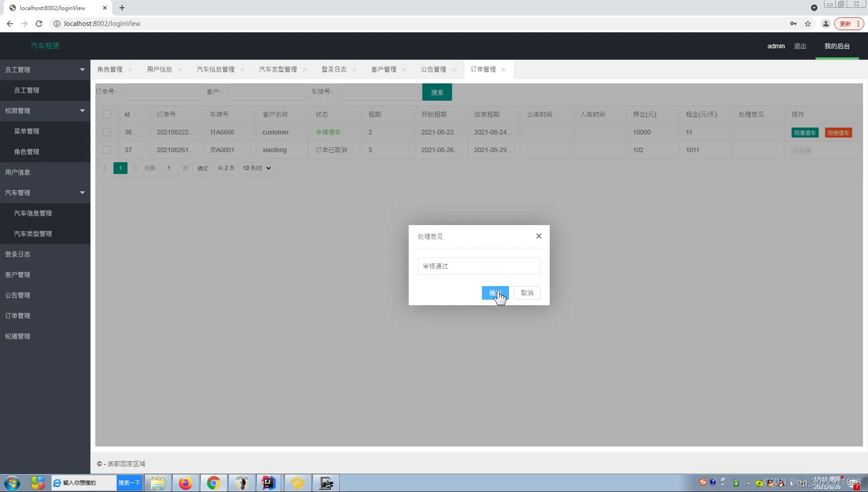Open 菜单管理 in the sidebar
Screen dimensions: 868x492
click(45, 131)
